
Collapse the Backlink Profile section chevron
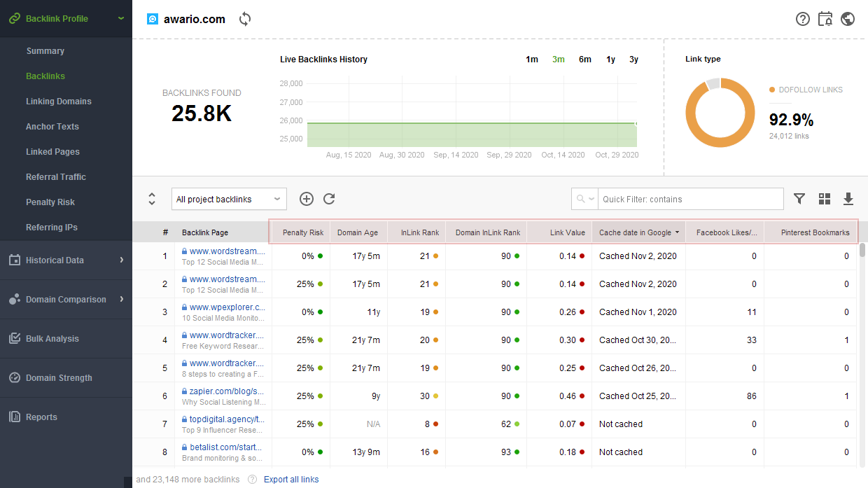(121, 18)
